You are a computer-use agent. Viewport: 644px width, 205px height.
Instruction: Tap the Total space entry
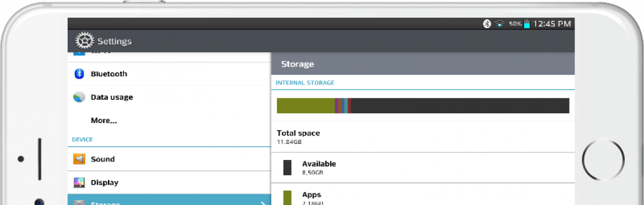(x=423, y=137)
